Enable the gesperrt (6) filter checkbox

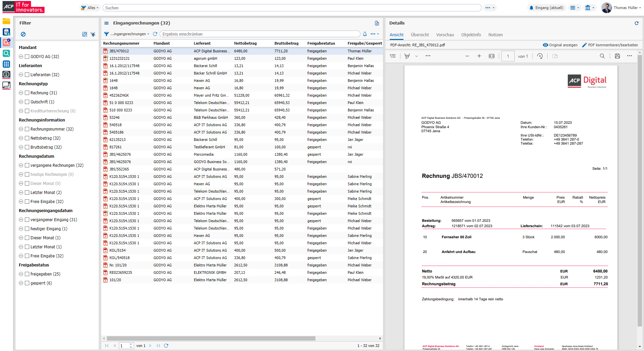pyautogui.click(x=27, y=283)
